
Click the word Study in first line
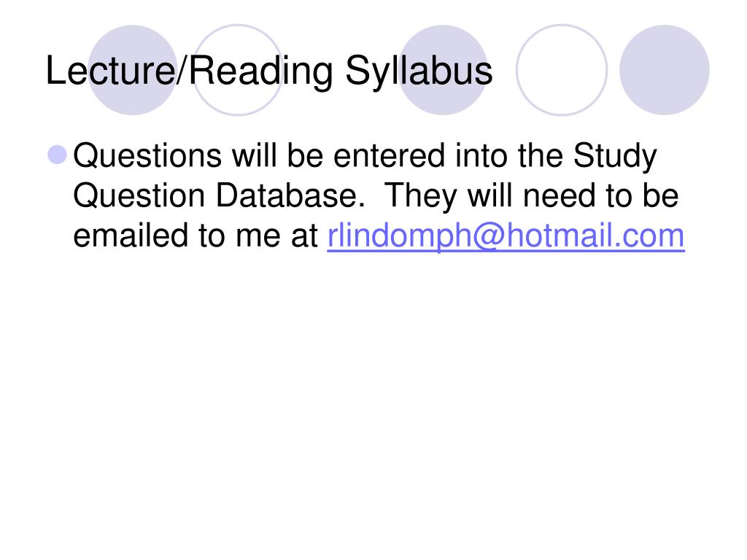[x=615, y=157]
